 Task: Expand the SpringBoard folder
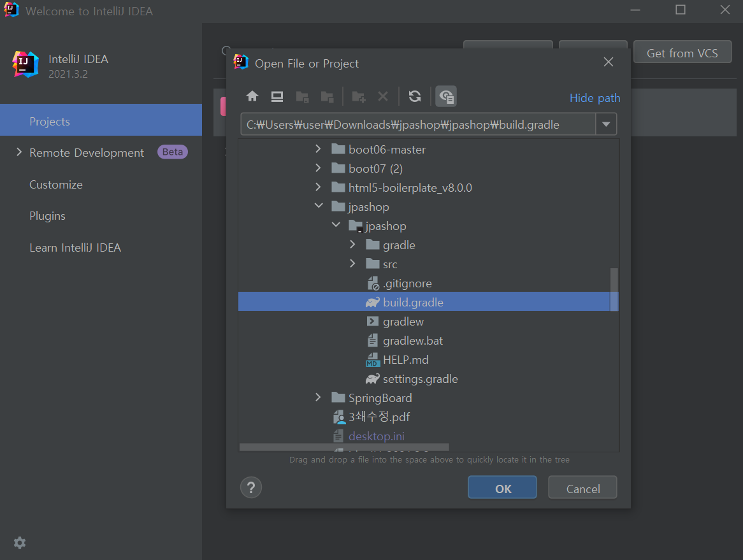[318, 398]
